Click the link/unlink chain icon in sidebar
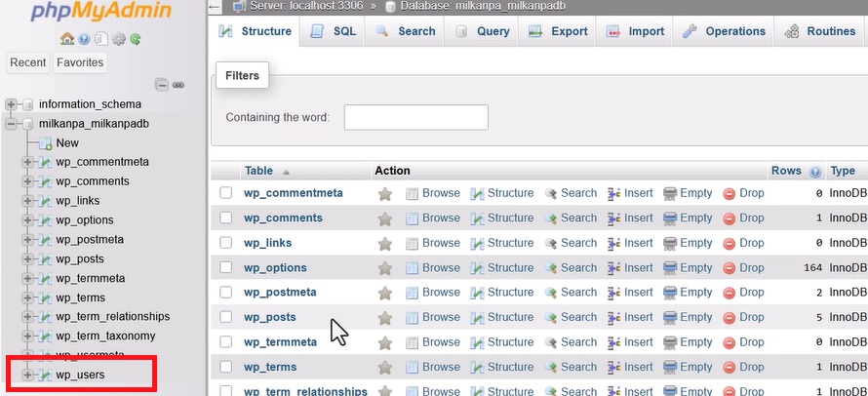The image size is (868, 396). click(178, 85)
